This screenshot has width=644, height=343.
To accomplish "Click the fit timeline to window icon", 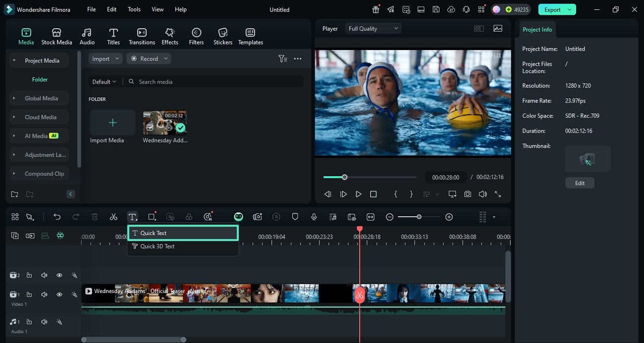I will click(x=371, y=217).
